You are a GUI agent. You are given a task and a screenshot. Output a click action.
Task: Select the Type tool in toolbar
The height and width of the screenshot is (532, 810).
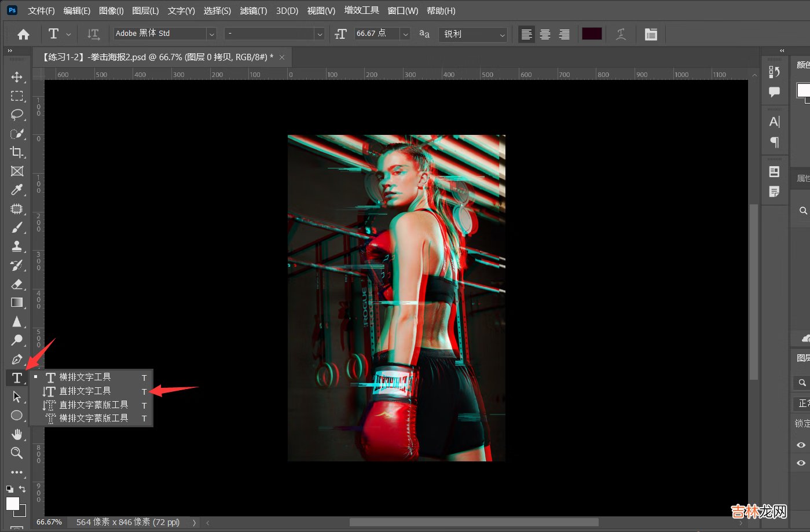click(x=17, y=378)
